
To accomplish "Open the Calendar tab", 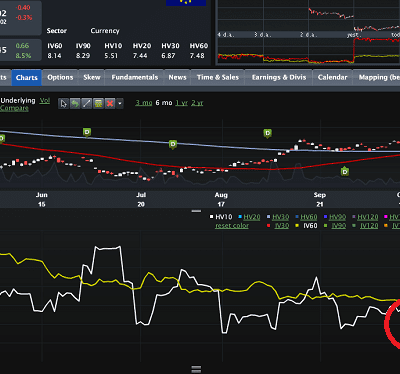I will 332,78.
